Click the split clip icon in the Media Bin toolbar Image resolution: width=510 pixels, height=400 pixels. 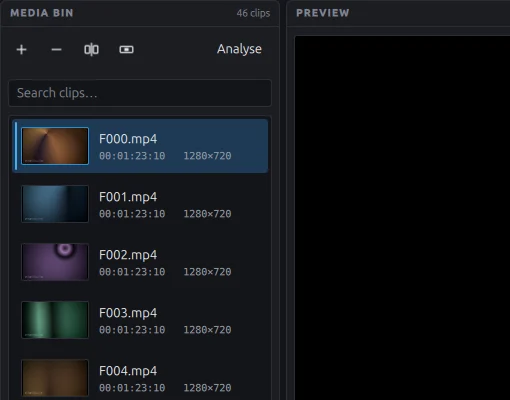coord(91,50)
